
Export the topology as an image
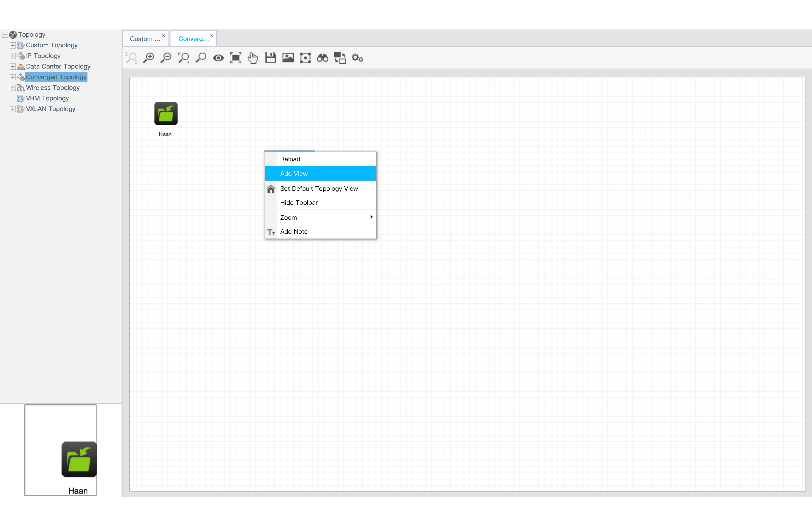tap(288, 58)
